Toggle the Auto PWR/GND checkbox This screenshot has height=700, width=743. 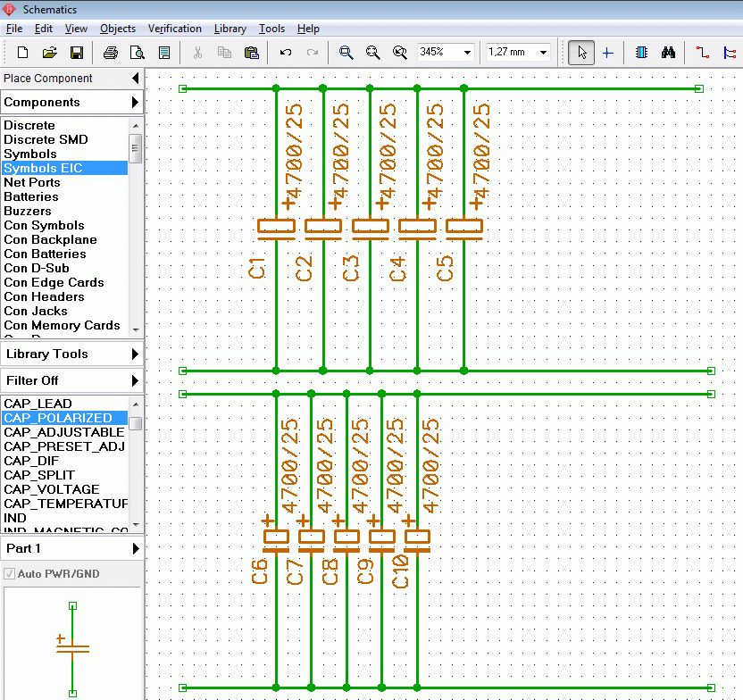coord(10,573)
